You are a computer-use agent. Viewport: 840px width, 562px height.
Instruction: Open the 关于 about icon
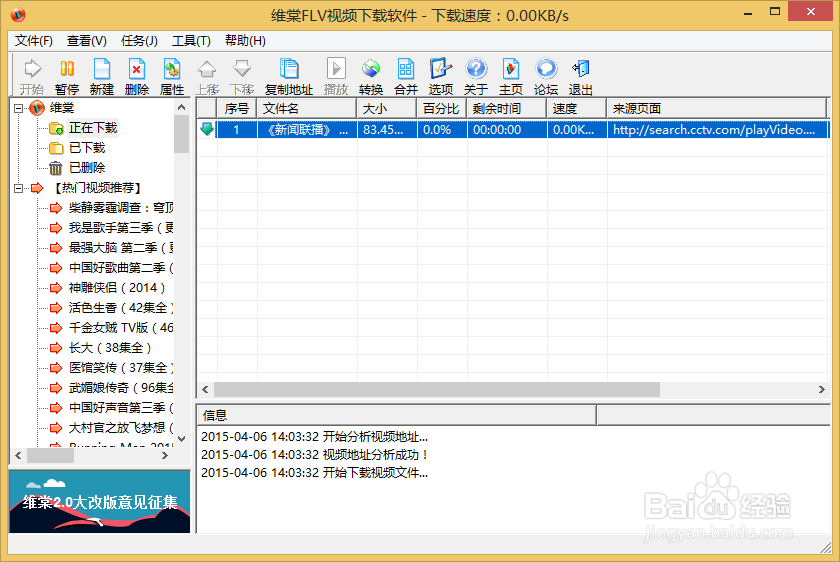click(476, 76)
